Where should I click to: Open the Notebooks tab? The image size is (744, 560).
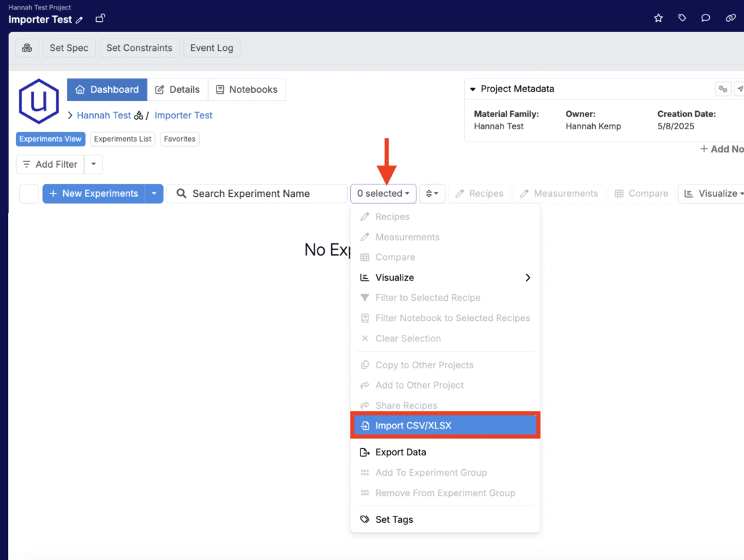click(x=247, y=89)
